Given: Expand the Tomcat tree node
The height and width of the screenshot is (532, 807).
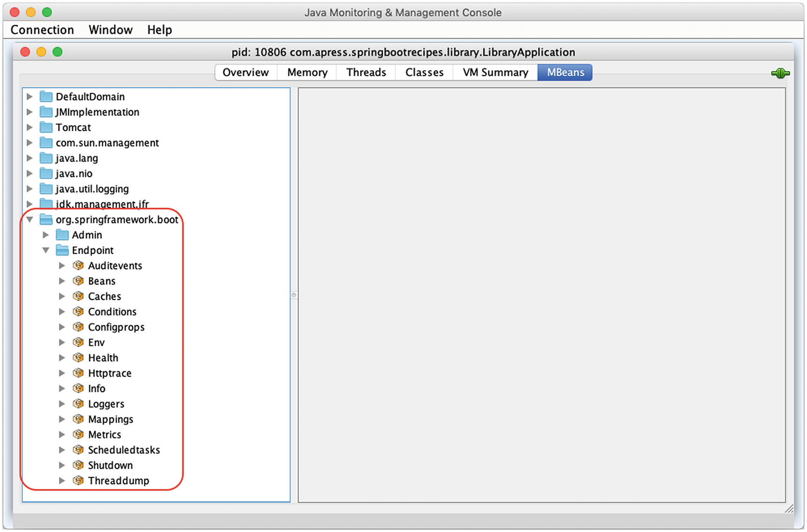Looking at the screenshot, I should pos(29,128).
